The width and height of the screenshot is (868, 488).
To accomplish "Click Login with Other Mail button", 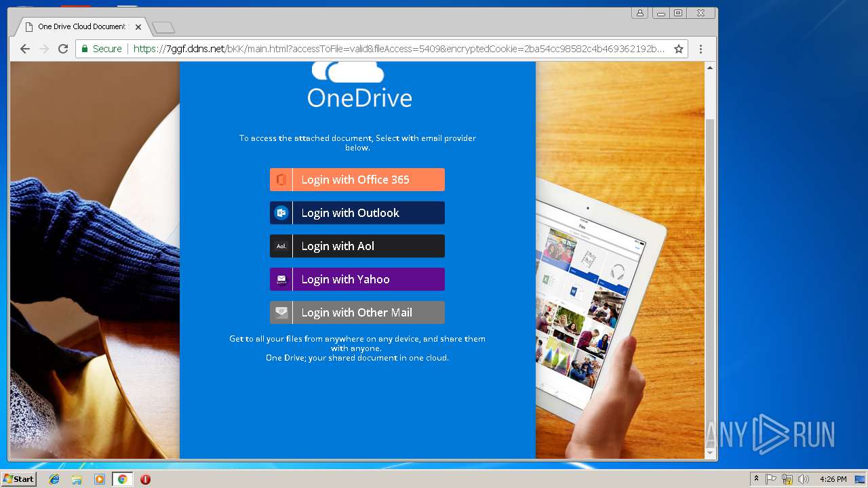I will pyautogui.click(x=357, y=312).
